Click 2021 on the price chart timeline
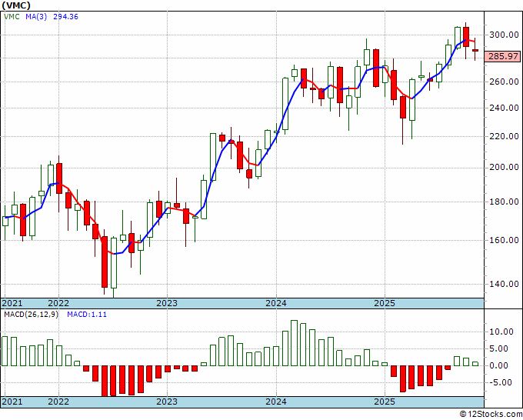Screen dimensions: 523x420 (12, 303)
